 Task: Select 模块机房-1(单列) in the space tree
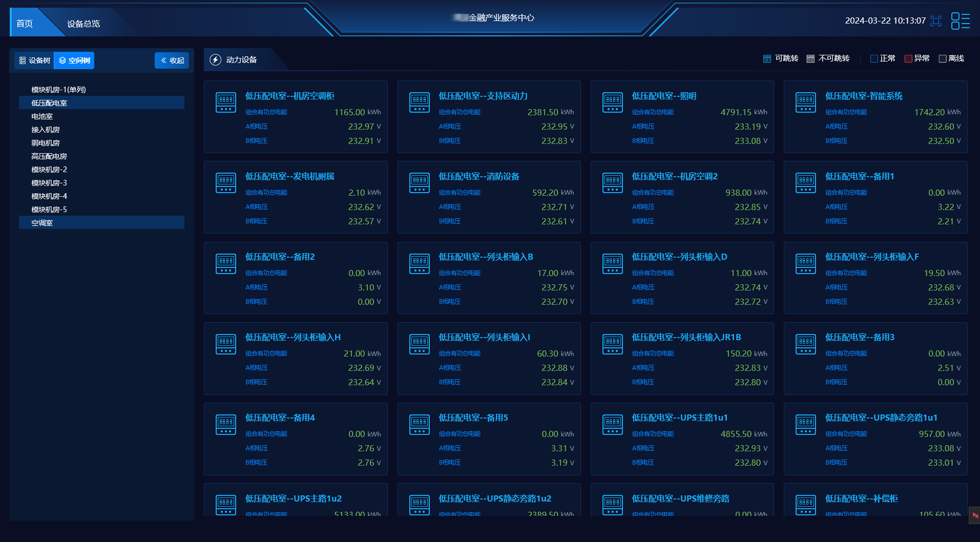[58, 90]
